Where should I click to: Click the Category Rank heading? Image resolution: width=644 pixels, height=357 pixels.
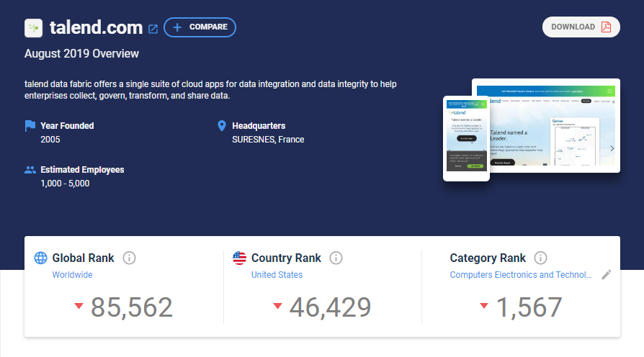click(x=488, y=258)
